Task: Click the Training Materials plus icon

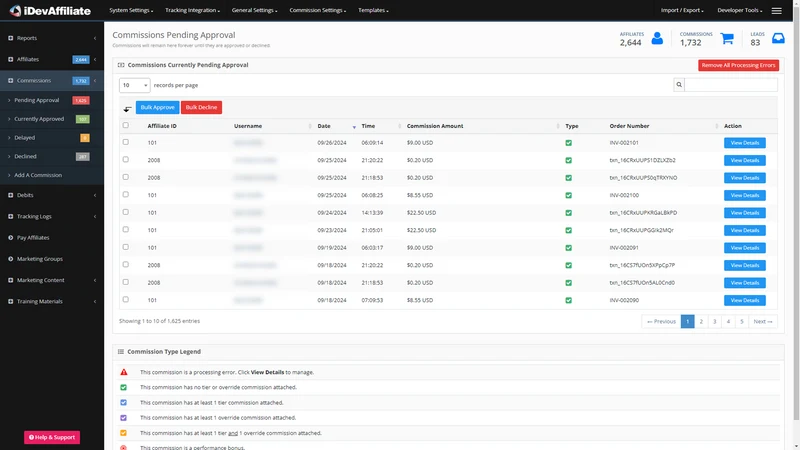Action: click(x=10, y=302)
